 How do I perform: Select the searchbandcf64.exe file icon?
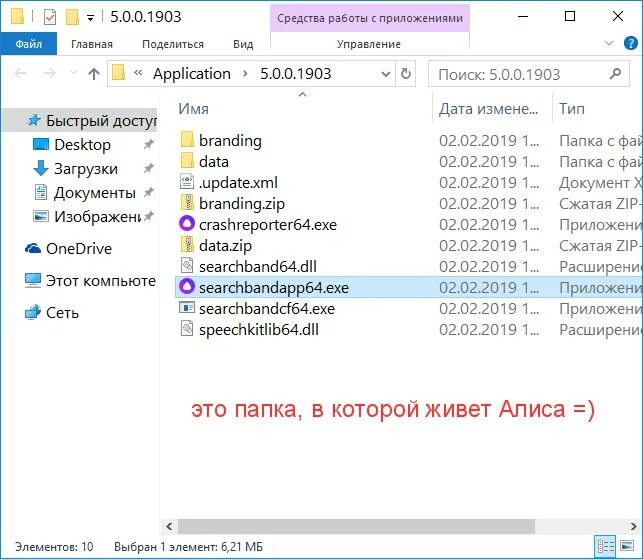click(187, 308)
